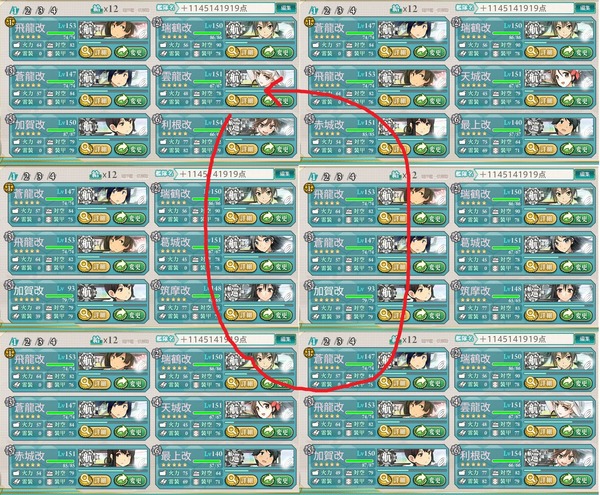The image size is (600, 495).
Task: Top-right panel: click the 編集 edit button
Action: [585, 8]
